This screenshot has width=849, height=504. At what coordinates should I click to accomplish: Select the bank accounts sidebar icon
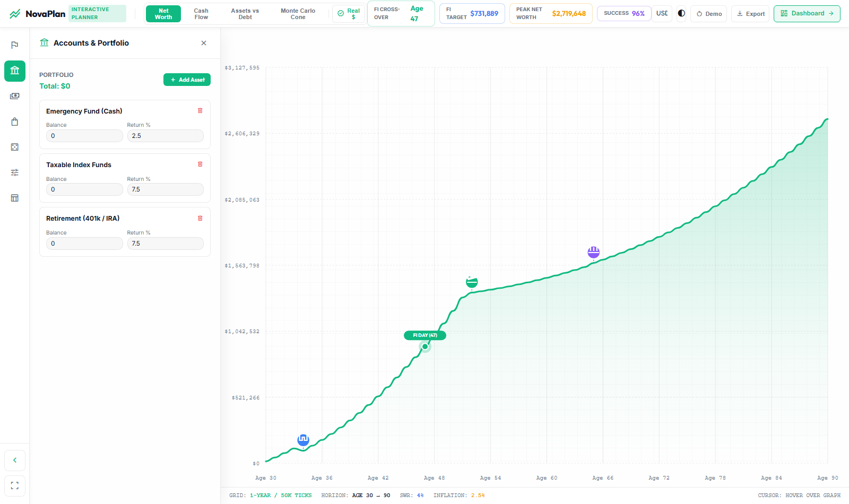click(x=15, y=71)
